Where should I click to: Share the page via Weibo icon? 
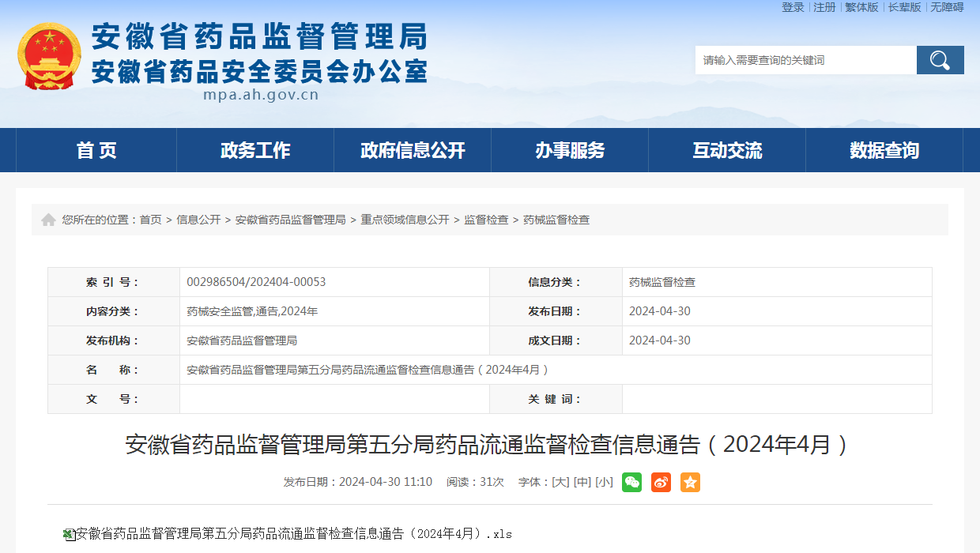[661, 482]
